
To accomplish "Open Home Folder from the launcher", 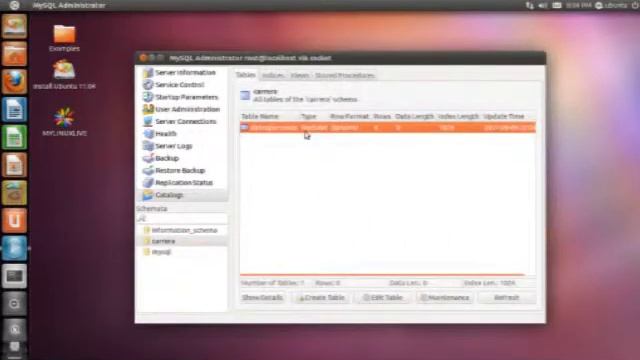I will click(14, 53).
